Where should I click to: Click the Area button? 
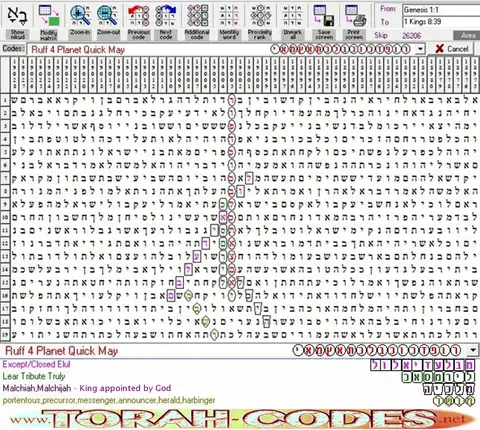point(466,35)
